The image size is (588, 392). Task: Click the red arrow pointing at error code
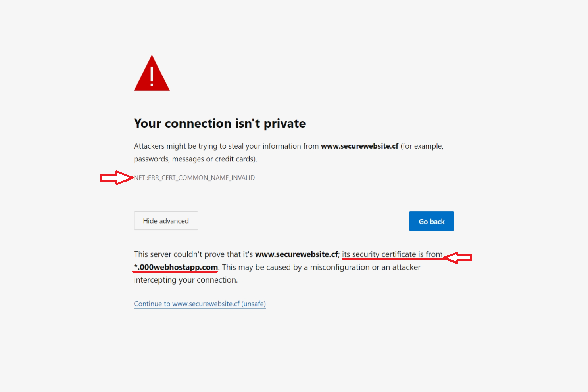[117, 178]
